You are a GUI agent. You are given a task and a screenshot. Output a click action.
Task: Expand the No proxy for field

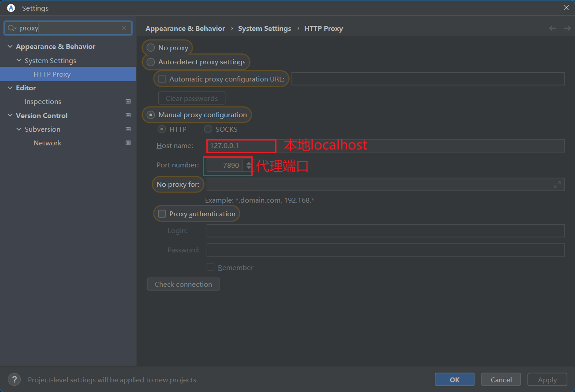[x=557, y=185]
